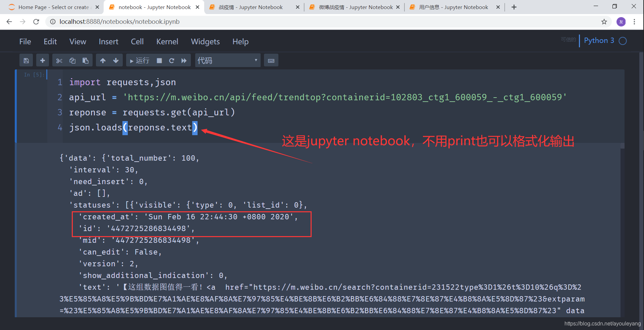Open the browser three-dot menu
The width and height of the screenshot is (644, 330).
click(634, 22)
